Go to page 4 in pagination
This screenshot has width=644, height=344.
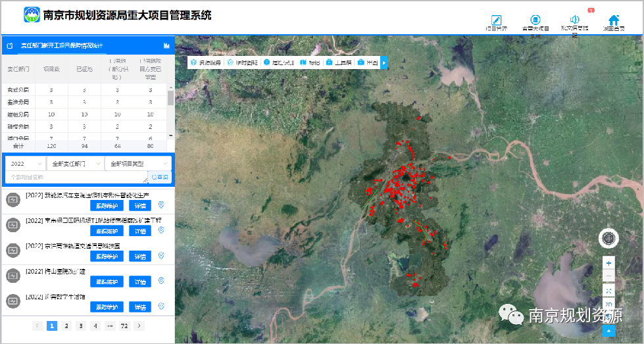95,326
